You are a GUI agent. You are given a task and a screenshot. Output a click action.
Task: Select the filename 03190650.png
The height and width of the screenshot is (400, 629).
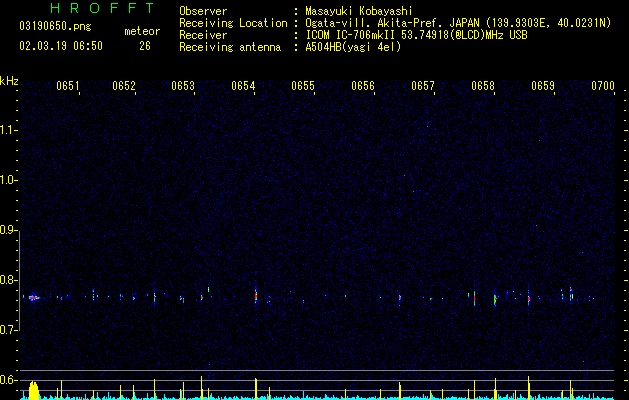tap(55, 27)
